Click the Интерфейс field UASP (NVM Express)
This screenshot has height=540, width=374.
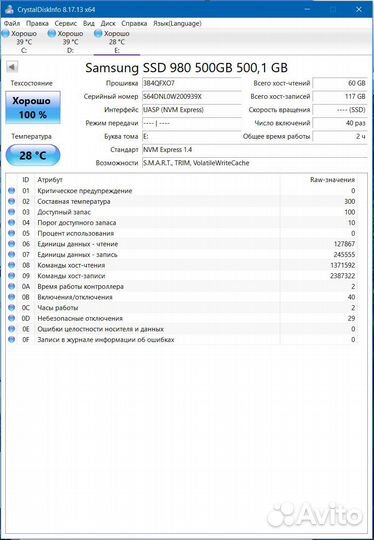tap(192, 110)
